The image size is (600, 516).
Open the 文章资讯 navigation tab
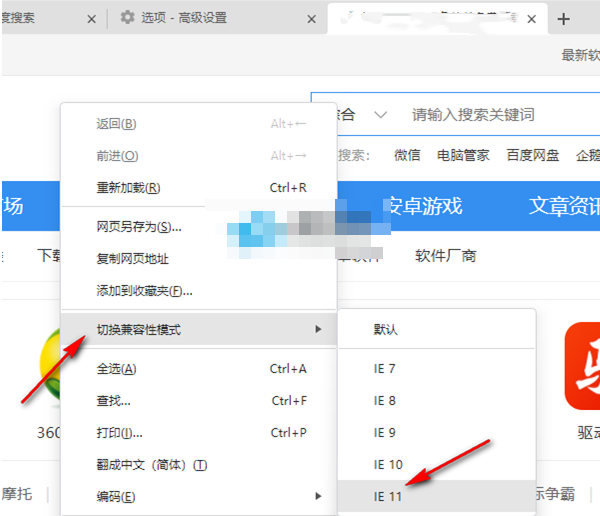coord(564,206)
